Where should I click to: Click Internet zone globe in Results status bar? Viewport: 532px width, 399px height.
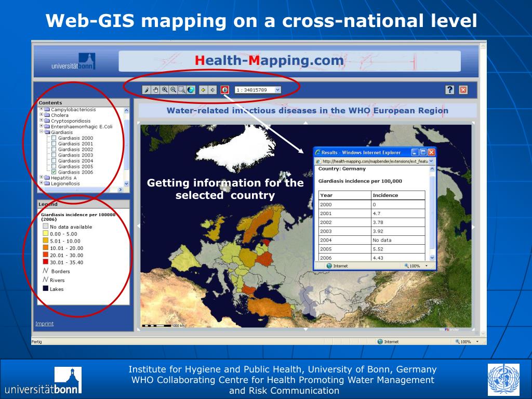click(x=329, y=266)
